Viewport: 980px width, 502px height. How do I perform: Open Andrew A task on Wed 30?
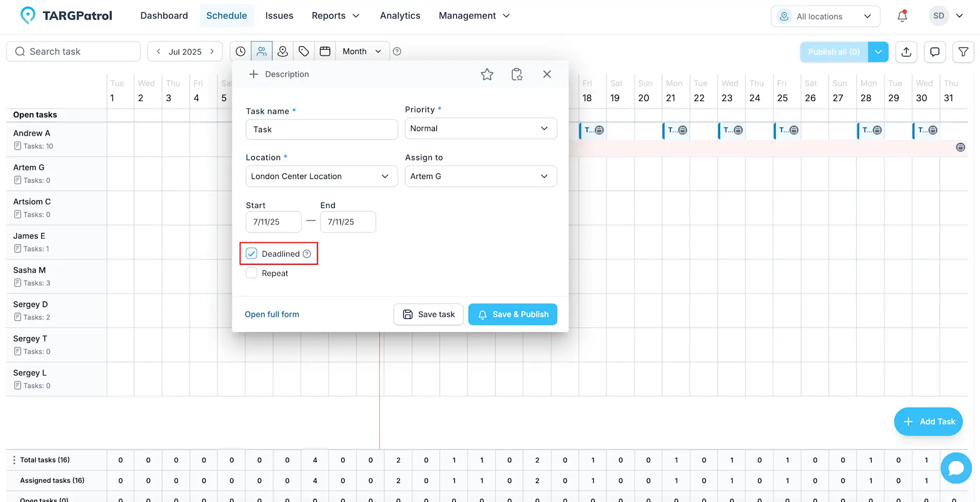pos(926,130)
